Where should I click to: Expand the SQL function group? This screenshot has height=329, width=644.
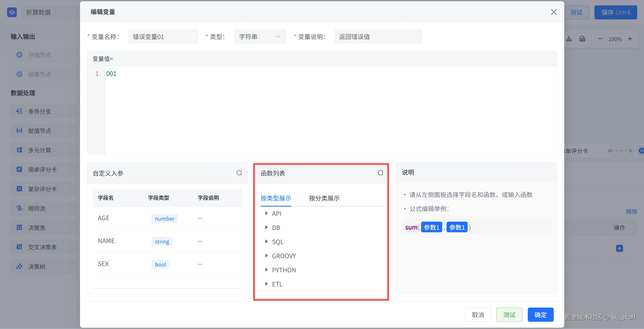pos(266,242)
